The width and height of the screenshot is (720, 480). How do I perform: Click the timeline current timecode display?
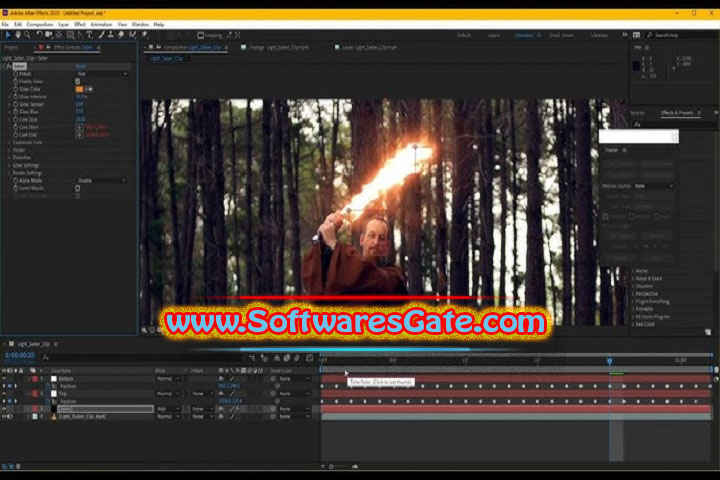pos(20,356)
